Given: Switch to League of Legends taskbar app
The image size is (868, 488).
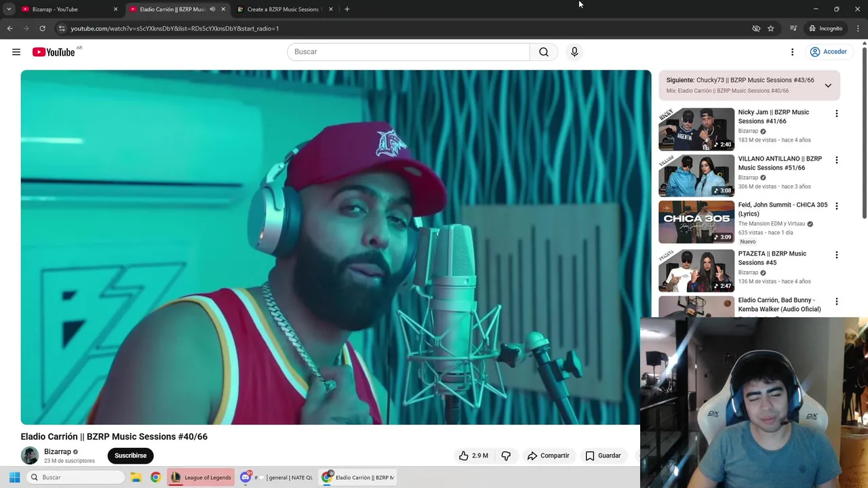Looking at the screenshot, I should point(201,477).
